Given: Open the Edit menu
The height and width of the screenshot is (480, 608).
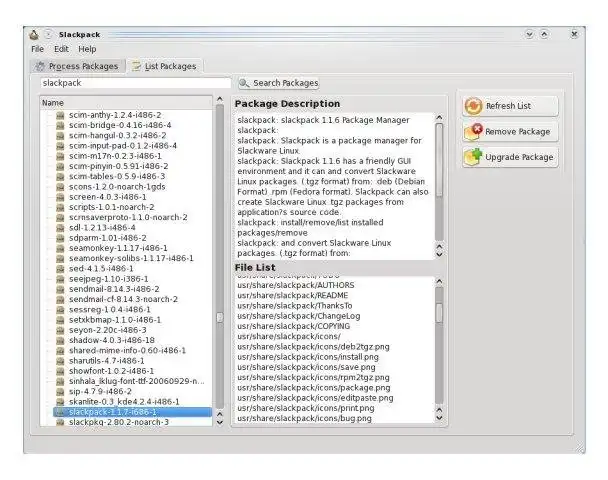Looking at the screenshot, I should (61, 49).
